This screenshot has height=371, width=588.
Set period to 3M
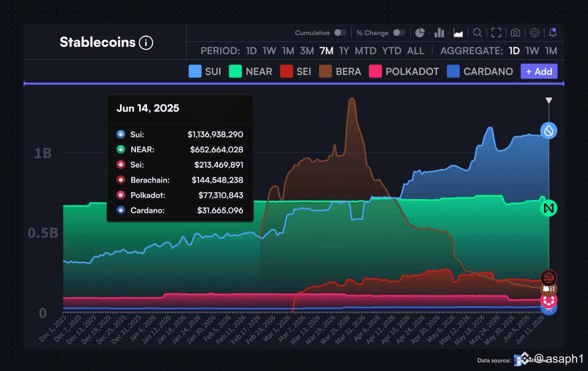(x=307, y=51)
